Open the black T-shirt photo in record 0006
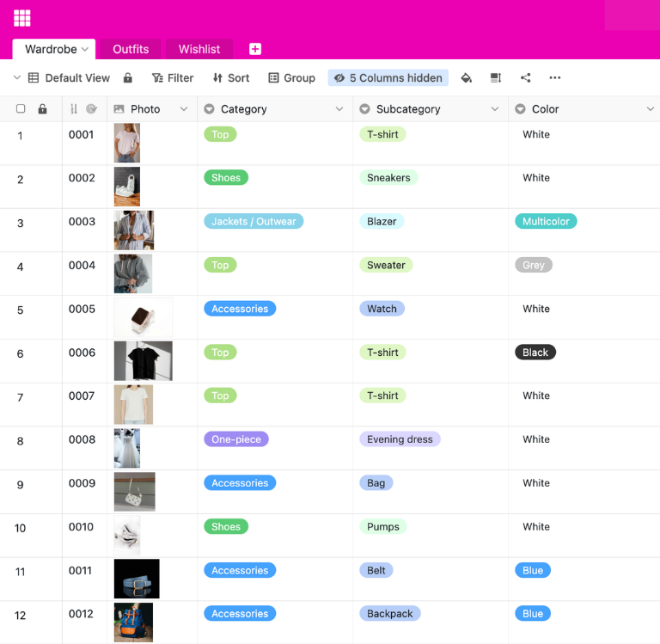Screen dimensions: 660x644 (x=144, y=361)
